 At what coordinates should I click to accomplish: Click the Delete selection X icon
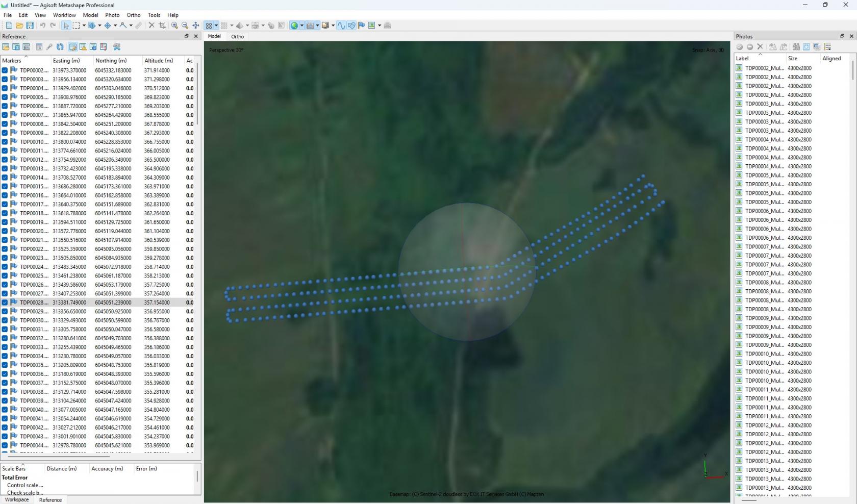(152, 26)
